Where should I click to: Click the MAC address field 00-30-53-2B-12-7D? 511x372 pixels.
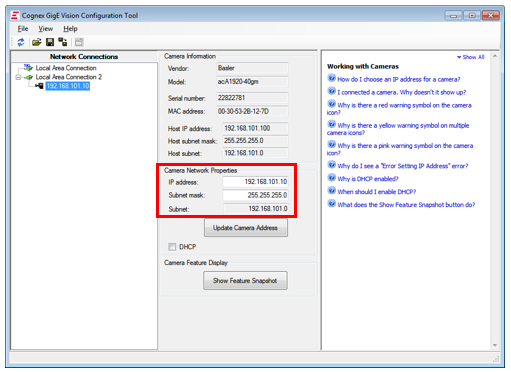pos(252,111)
